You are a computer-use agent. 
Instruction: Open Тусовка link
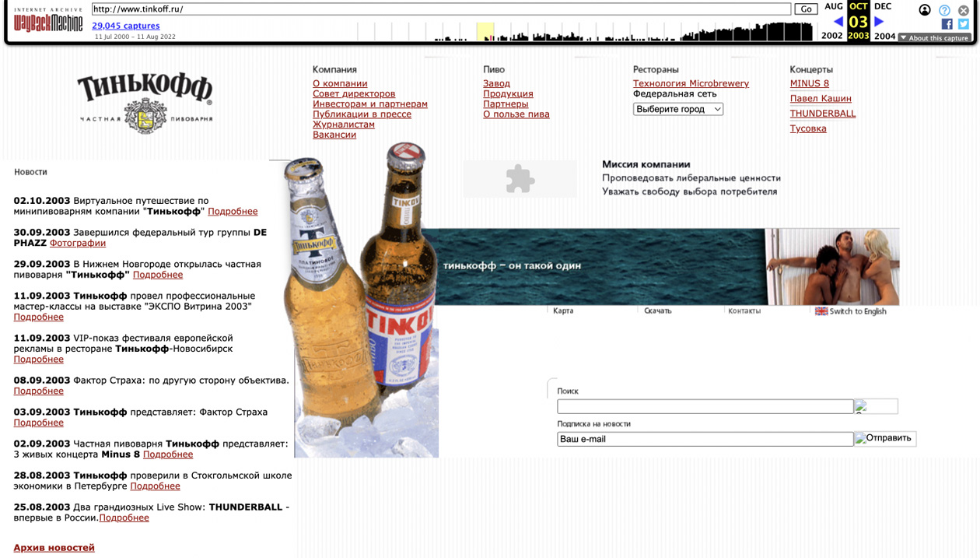(808, 128)
